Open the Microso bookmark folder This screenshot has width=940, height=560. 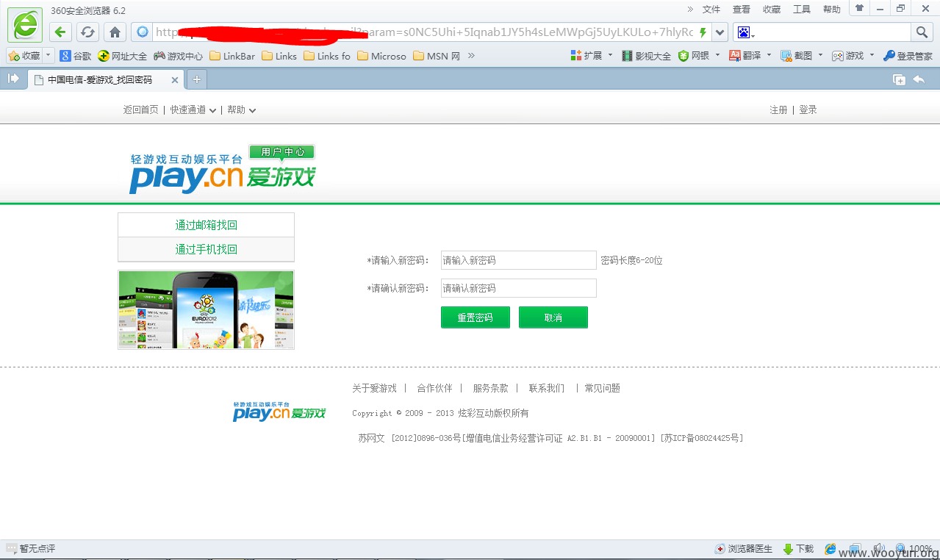pyautogui.click(x=381, y=56)
